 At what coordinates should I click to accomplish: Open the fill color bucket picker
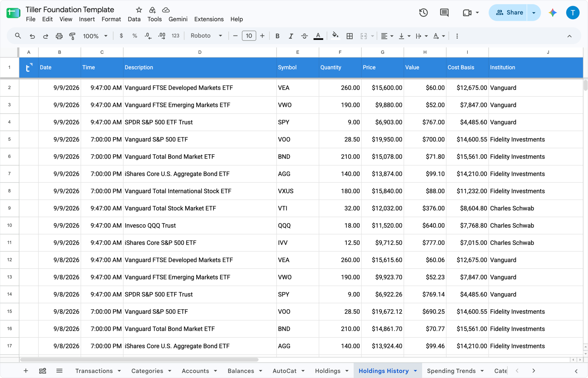pos(335,36)
